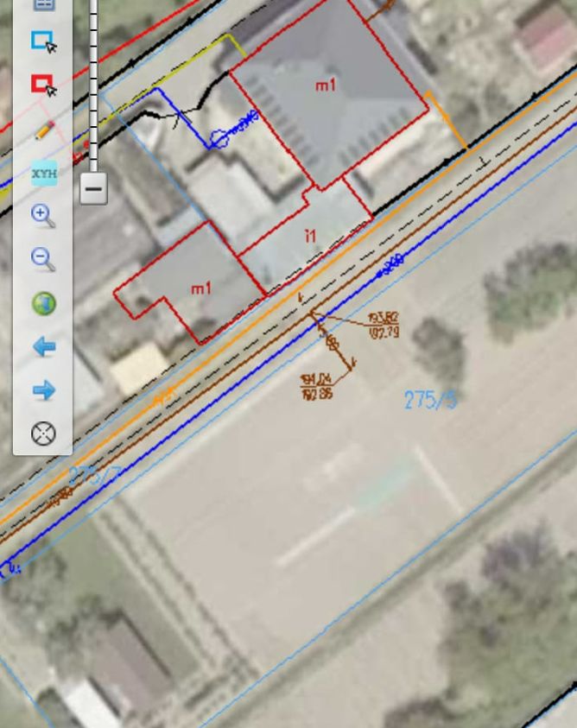577x728 pixels.
Task: Activate the pencil drawing tool
Action: [44, 130]
